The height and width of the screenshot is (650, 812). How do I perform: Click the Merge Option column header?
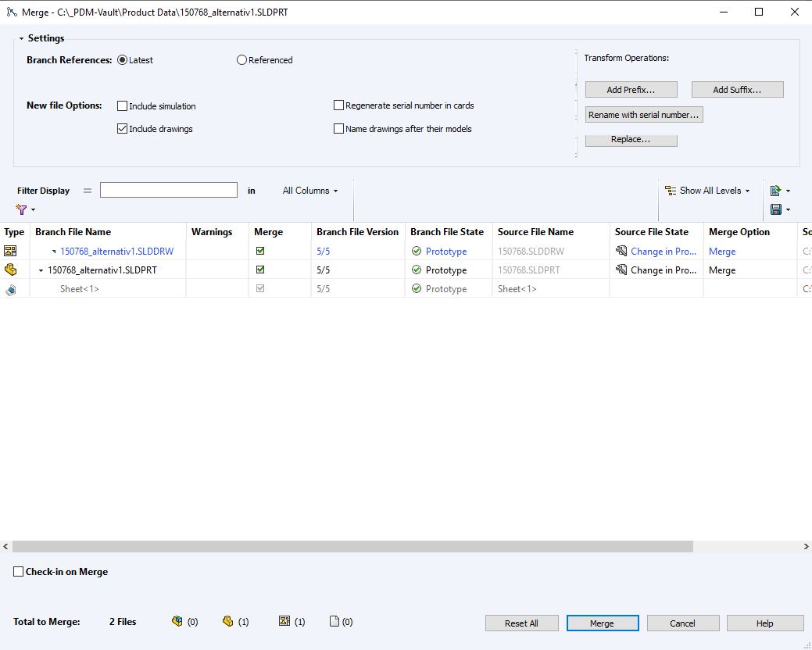pos(739,232)
